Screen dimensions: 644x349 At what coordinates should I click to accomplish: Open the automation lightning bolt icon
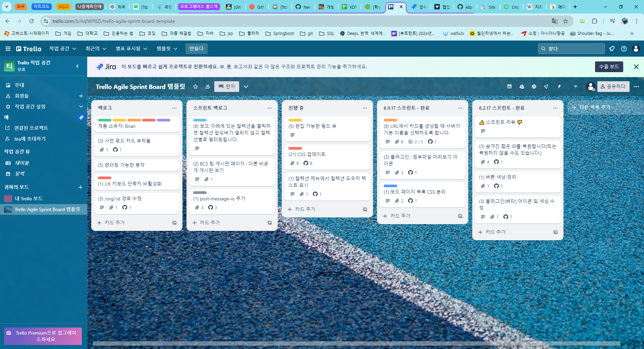(559, 87)
